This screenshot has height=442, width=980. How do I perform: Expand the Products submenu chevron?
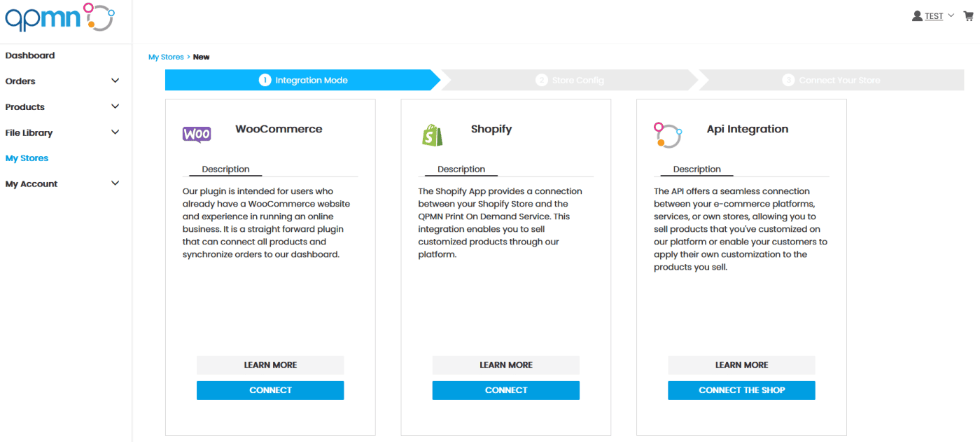[115, 106]
